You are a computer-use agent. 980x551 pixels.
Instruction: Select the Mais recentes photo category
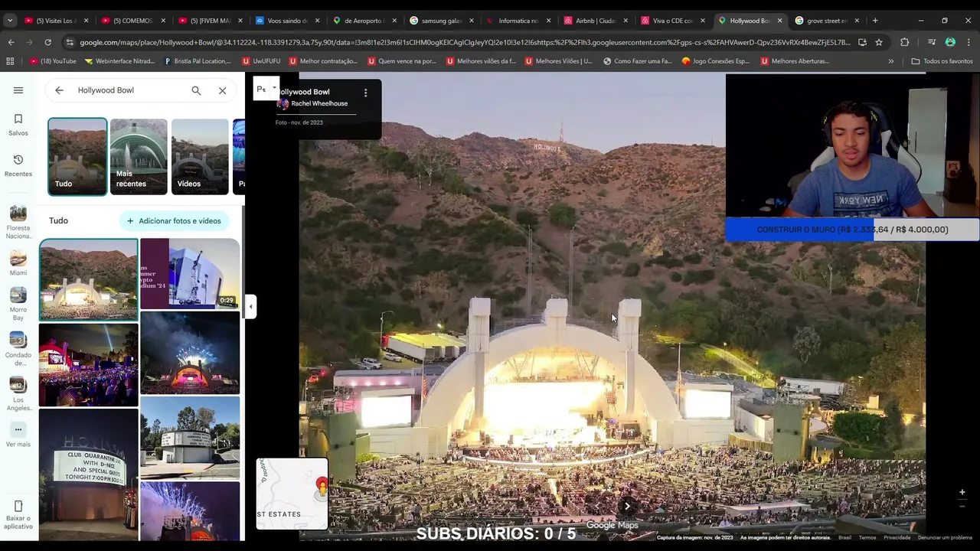[139, 156]
